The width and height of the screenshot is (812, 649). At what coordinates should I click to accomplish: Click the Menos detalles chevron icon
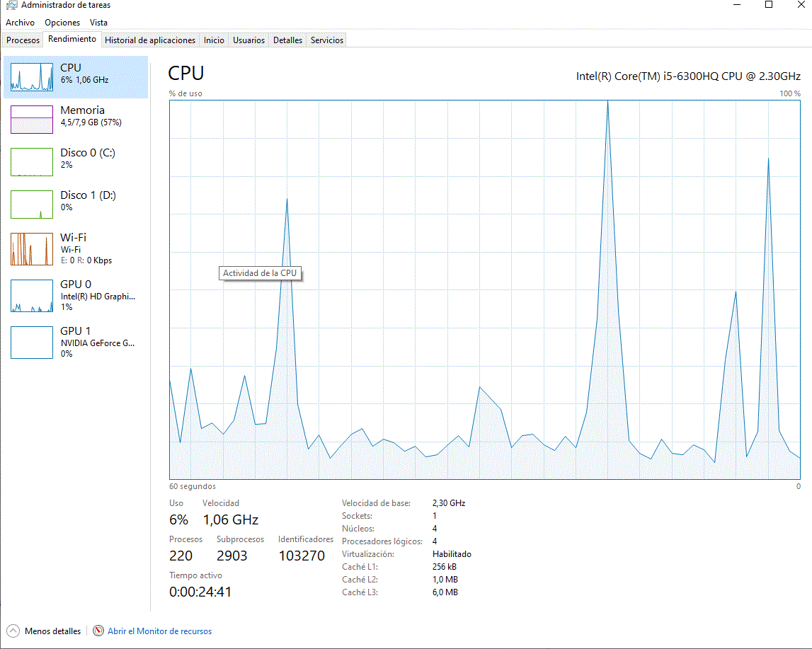13,631
